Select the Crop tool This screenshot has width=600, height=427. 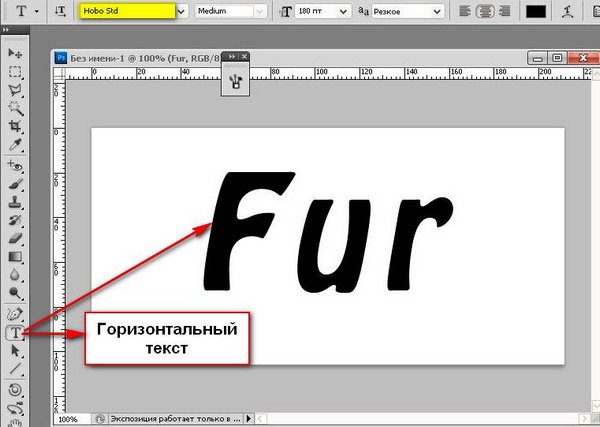[15, 127]
